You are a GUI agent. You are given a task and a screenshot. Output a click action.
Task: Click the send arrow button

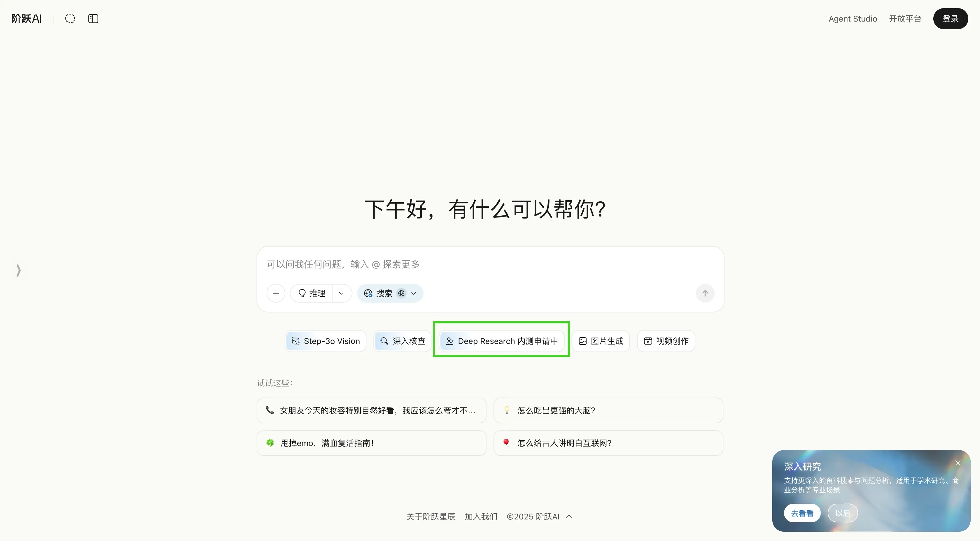705,293
